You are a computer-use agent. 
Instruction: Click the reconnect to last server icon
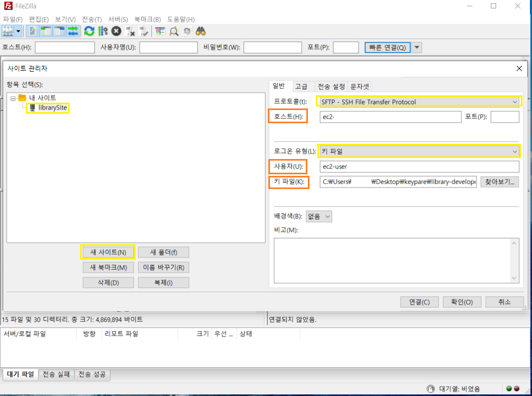(x=143, y=32)
